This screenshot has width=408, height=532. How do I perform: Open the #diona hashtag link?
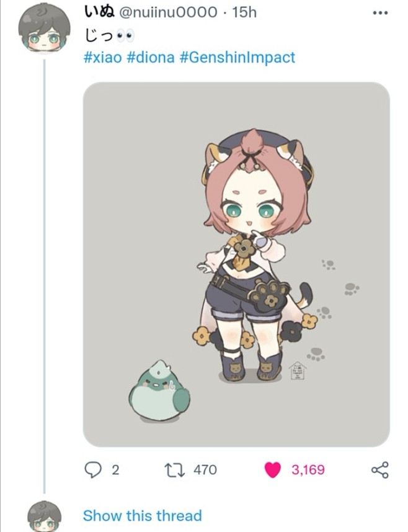[151, 57]
